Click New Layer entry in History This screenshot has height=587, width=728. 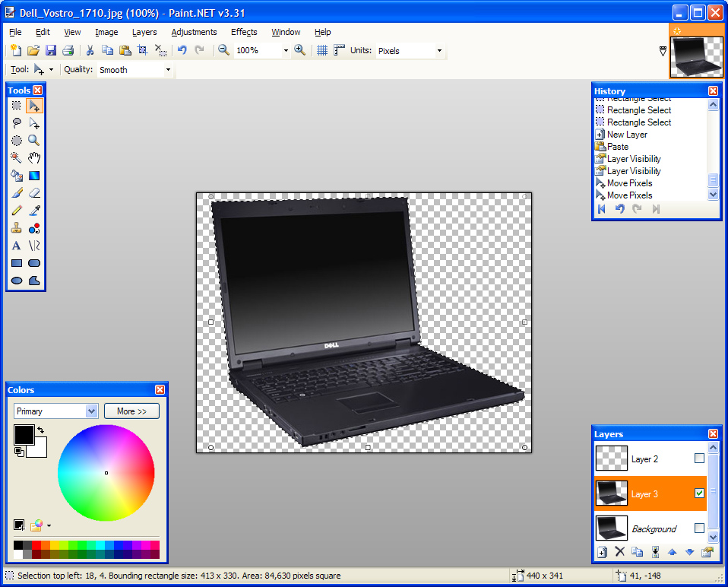coord(627,135)
